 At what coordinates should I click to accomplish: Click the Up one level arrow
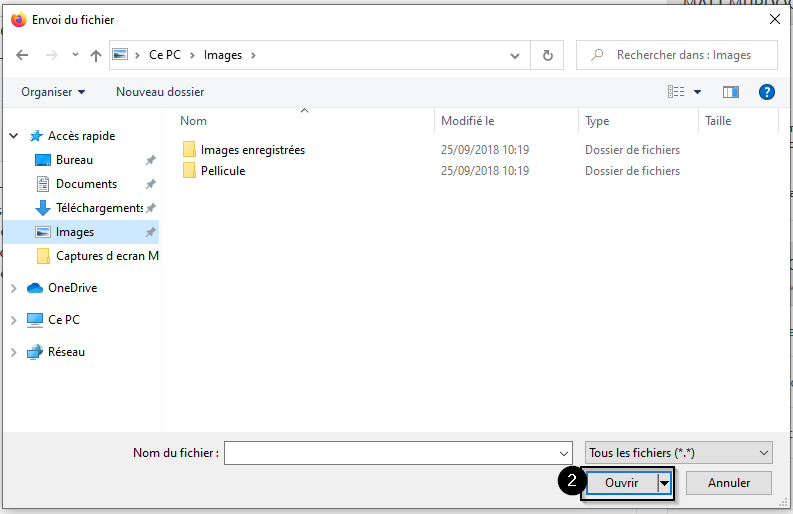click(96, 56)
